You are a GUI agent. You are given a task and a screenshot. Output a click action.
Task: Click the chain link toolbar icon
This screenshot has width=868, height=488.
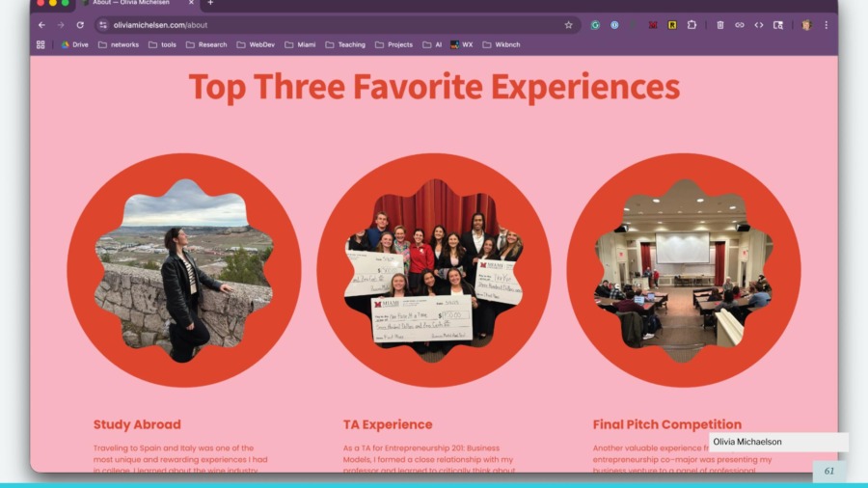click(x=740, y=25)
